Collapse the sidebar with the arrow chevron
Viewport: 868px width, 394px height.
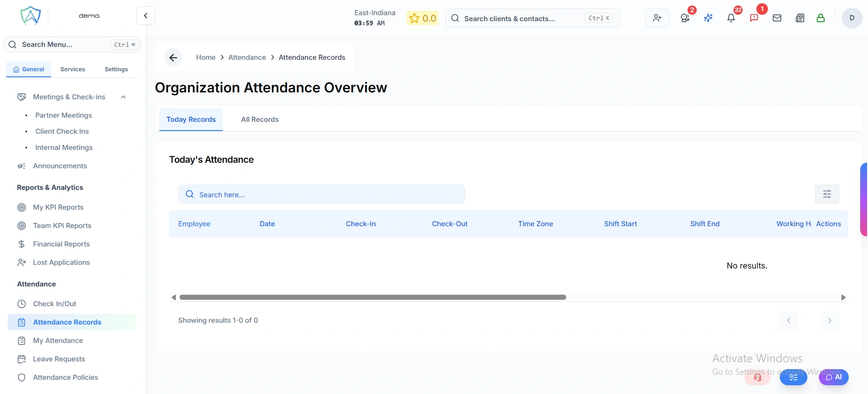pyautogui.click(x=145, y=15)
